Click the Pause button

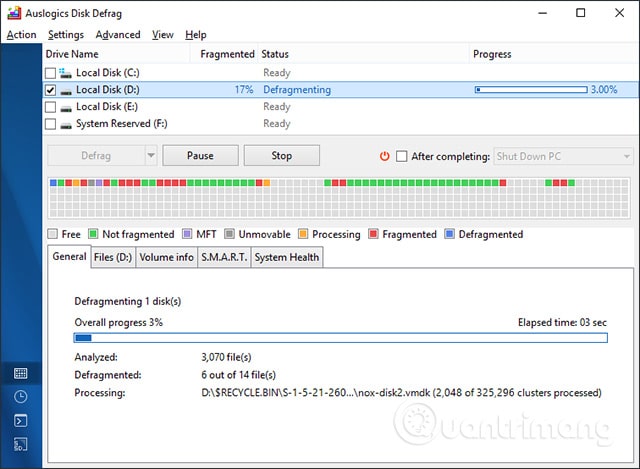point(200,156)
